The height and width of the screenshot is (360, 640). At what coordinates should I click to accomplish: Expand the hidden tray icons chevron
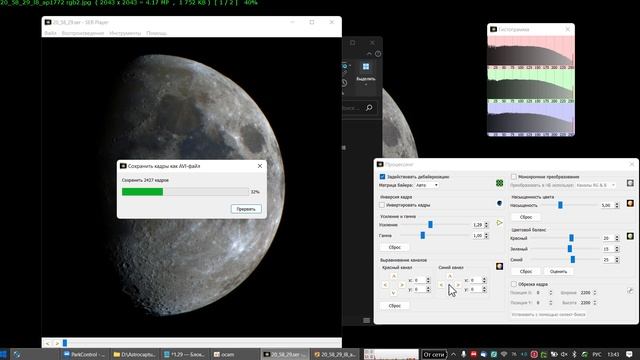453,354
